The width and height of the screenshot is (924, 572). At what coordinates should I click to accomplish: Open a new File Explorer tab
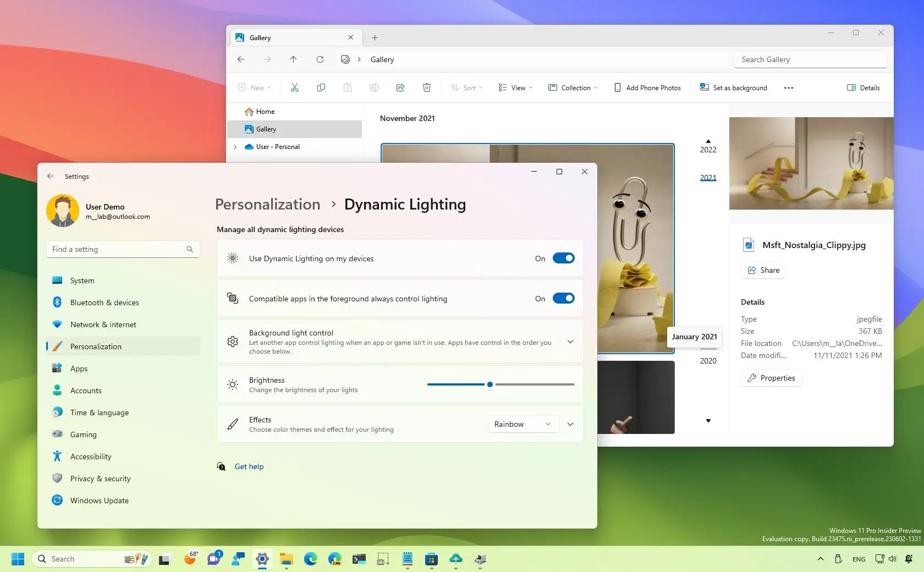point(375,37)
